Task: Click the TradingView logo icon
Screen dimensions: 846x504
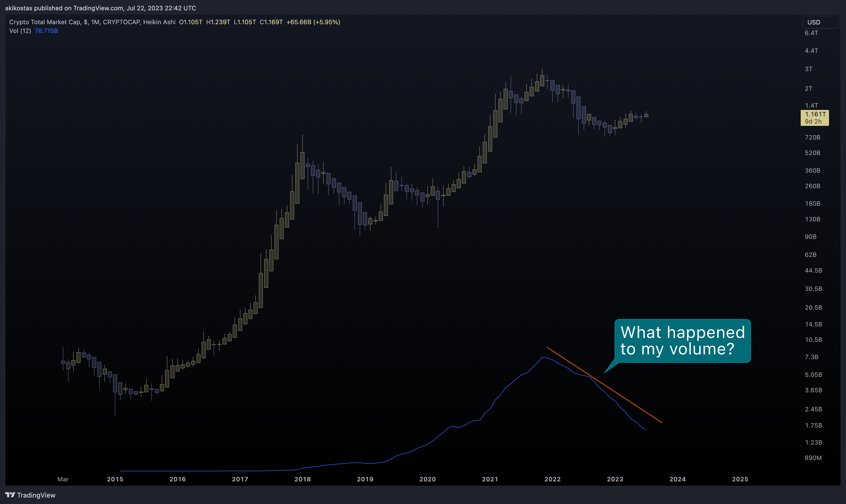Action: pyautogui.click(x=10, y=495)
